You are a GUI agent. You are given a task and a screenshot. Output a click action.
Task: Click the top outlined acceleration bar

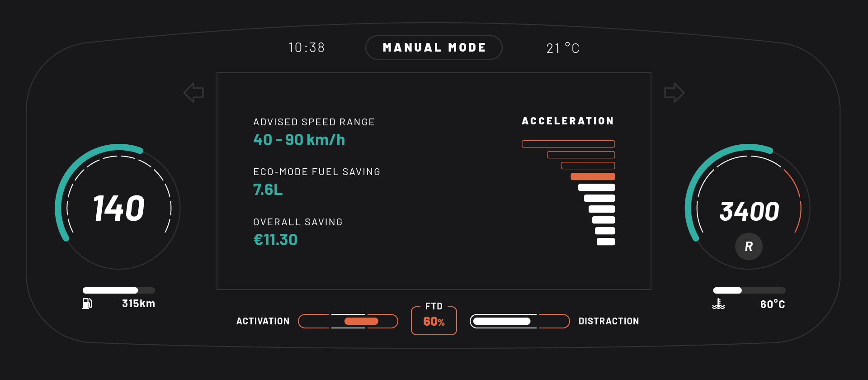point(568,144)
